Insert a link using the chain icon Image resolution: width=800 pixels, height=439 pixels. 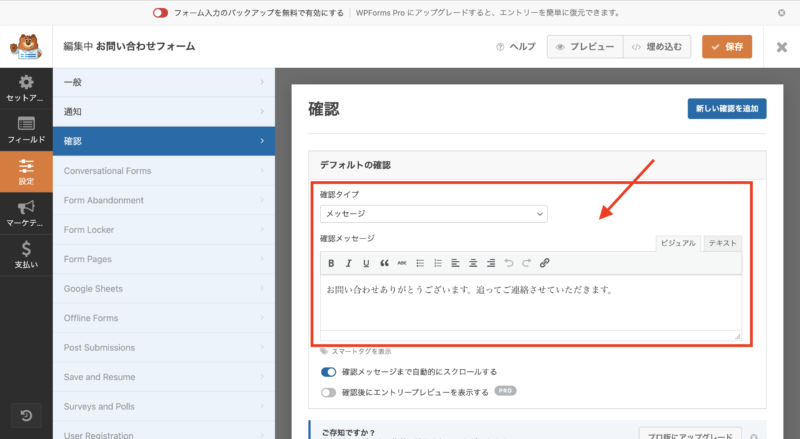[544, 263]
